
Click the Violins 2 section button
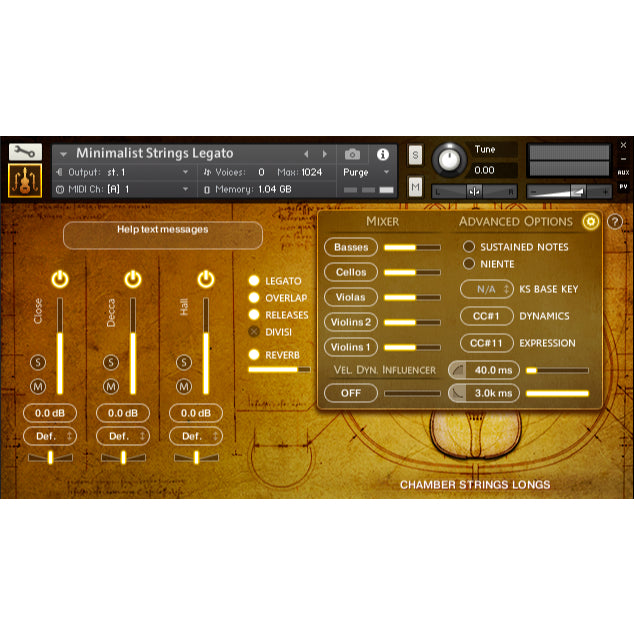pyautogui.click(x=351, y=322)
